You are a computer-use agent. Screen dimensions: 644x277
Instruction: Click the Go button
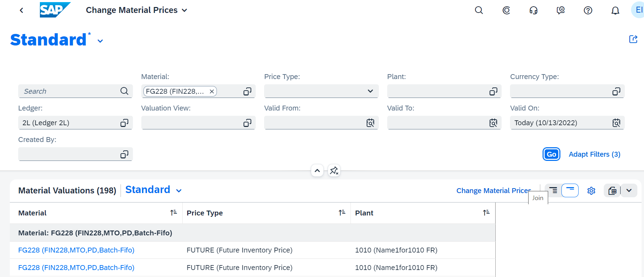coord(551,154)
